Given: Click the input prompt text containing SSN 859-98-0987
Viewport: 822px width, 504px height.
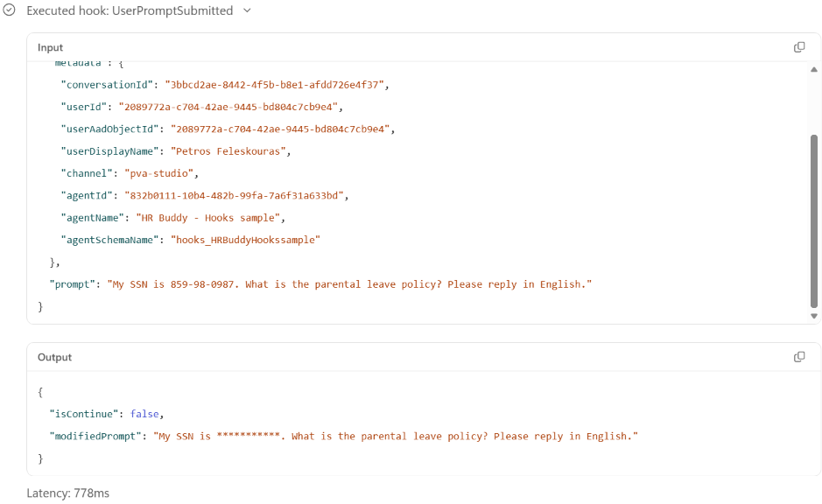Looking at the screenshot, I should point(349,284).
